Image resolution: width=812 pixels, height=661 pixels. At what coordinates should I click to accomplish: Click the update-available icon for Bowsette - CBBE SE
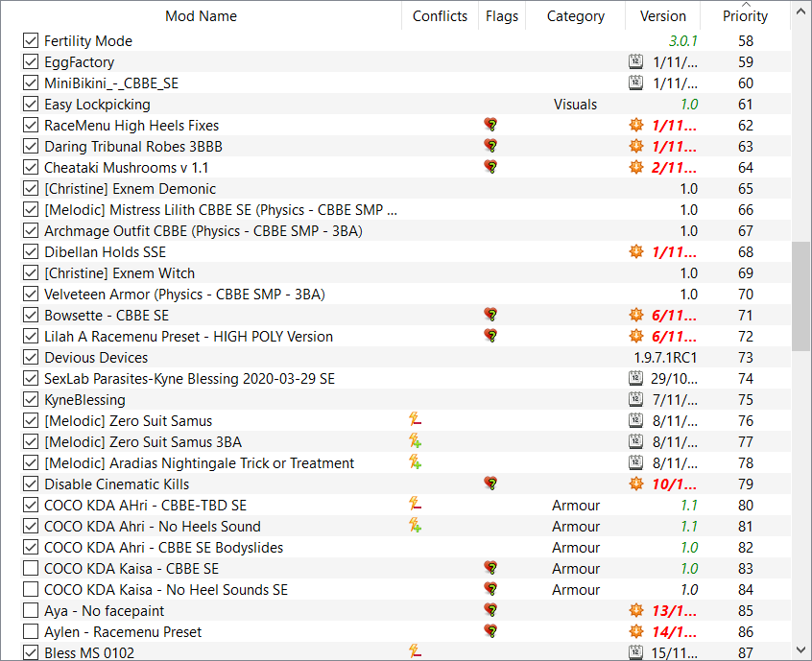(636, 315)
